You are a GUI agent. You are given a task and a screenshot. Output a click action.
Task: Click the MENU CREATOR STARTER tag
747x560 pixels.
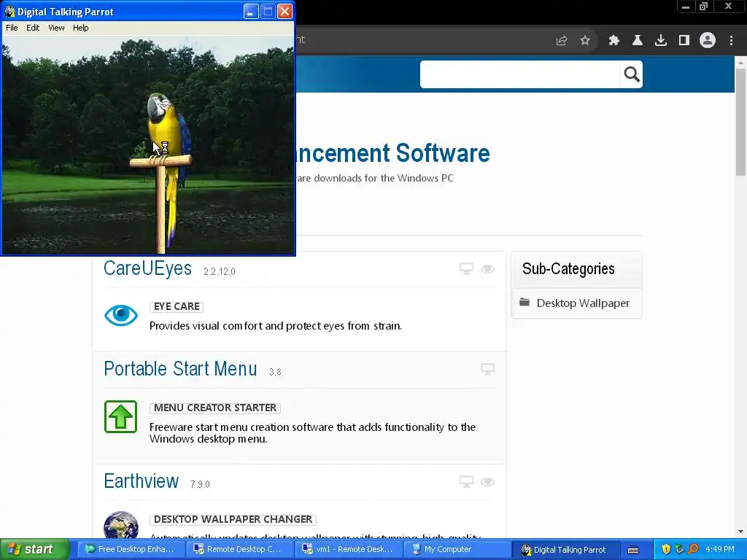point(215,408)
